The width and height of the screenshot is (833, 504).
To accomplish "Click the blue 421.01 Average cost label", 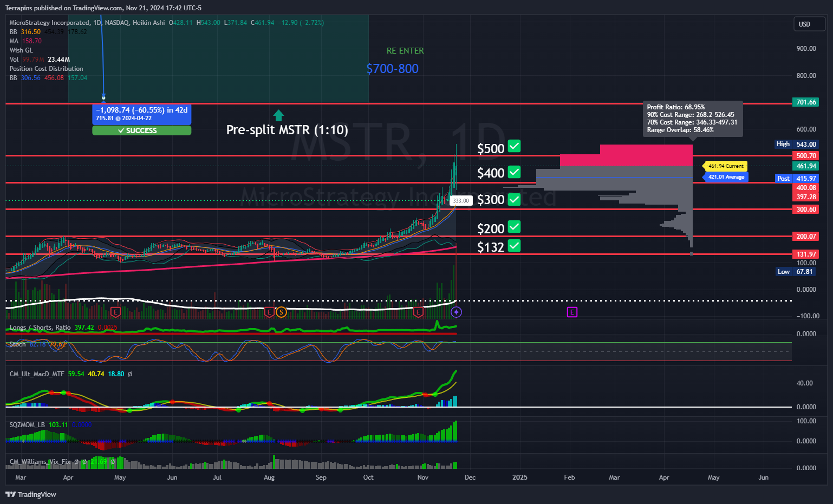I will (x=726, y=177).
